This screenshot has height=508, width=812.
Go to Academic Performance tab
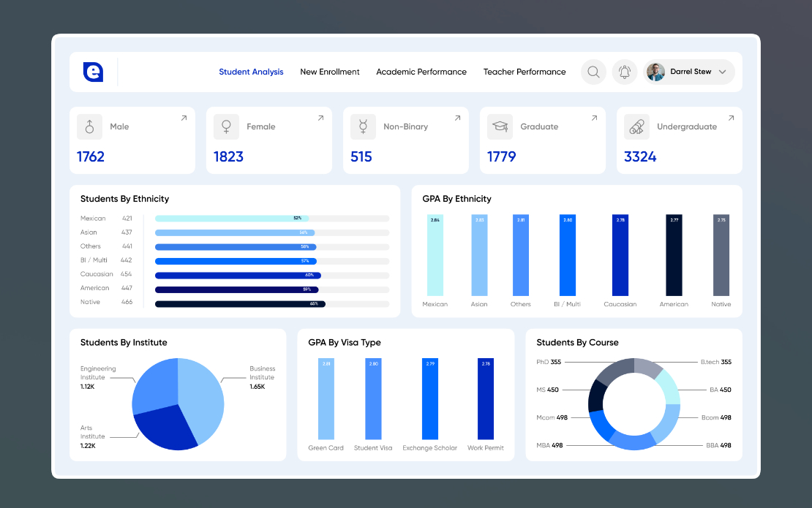point(421,72)
